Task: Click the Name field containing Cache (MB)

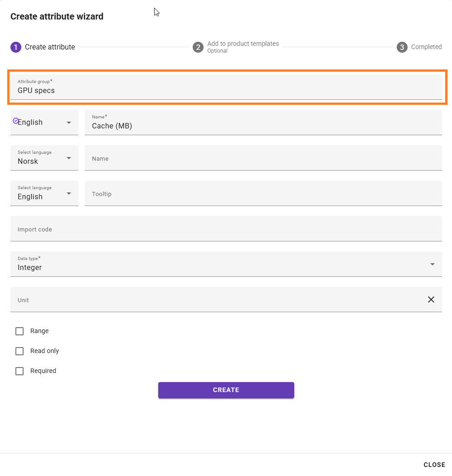Action: [263, 123]
